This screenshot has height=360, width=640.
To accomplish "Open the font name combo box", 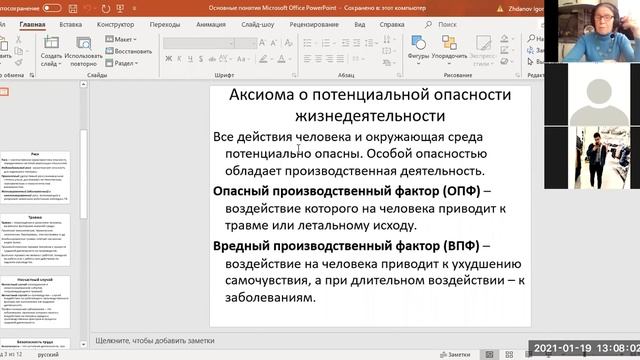I will [x=198, y=43].
